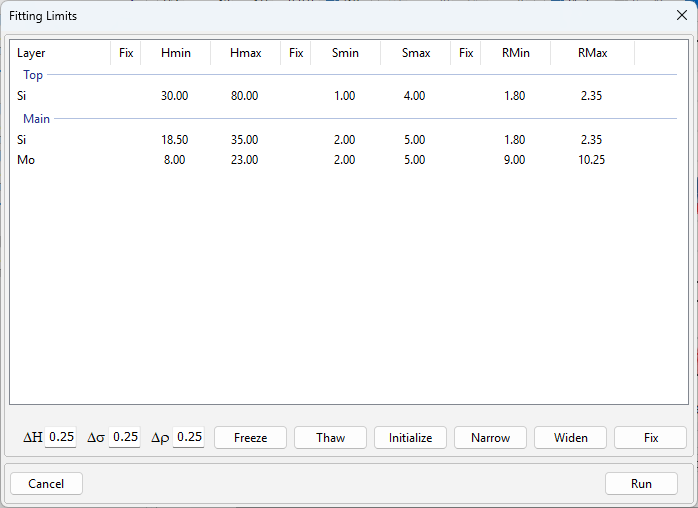This screenshot has height=508, width=698.
Task: Click Main Si Hmax value 35.00
Action: point(244,140)
